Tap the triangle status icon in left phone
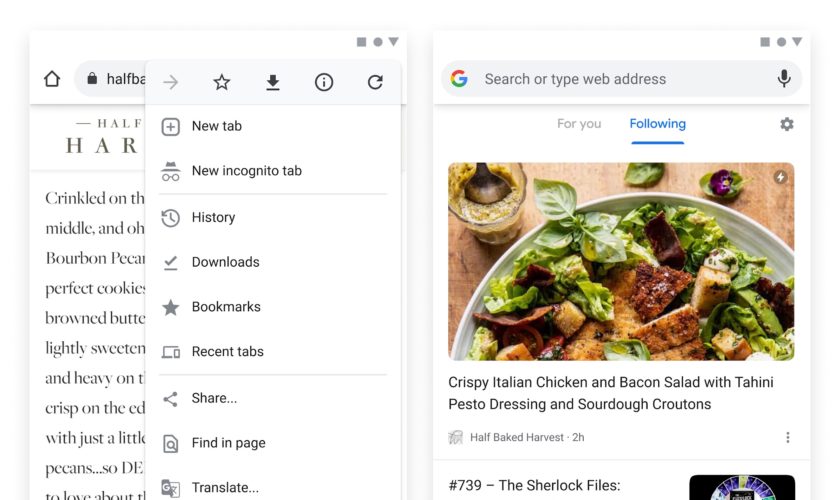 [393, 42]
